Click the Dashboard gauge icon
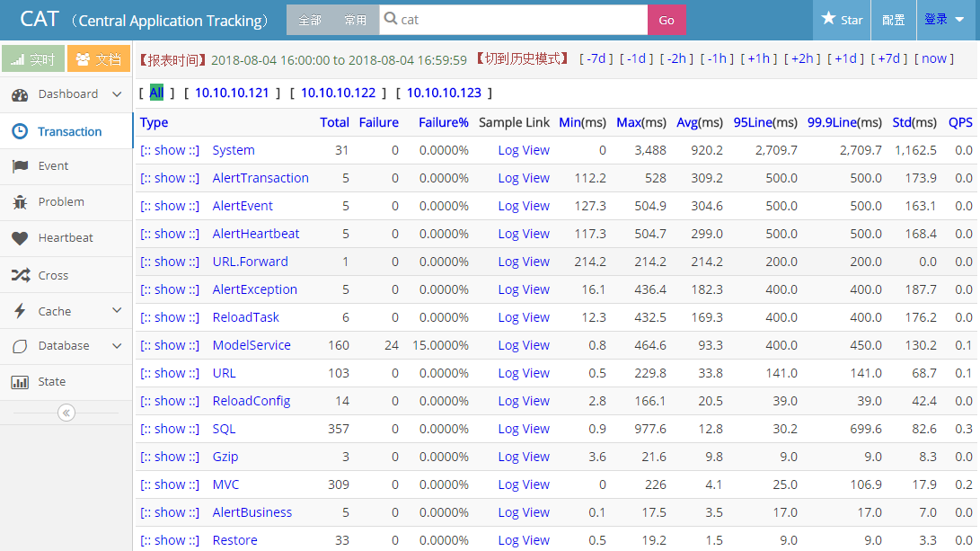The image size is (980, 551). tap(20, 95)
